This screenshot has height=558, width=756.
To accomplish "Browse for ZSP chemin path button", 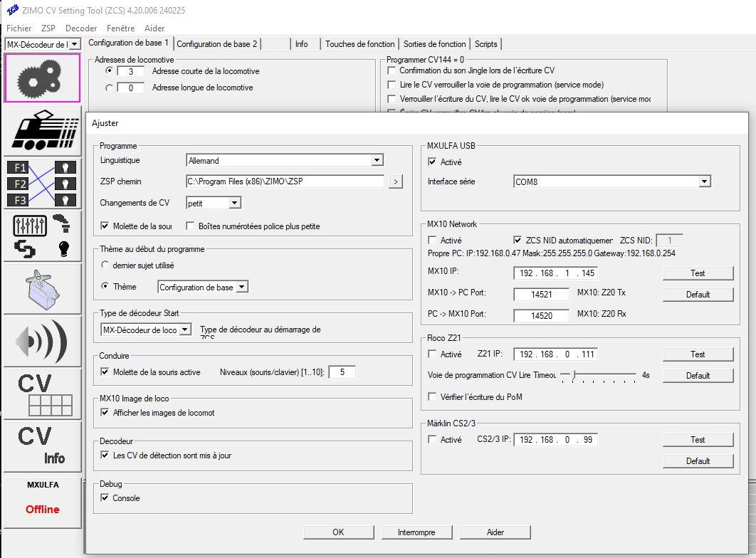I will click(x=395, y=181).
